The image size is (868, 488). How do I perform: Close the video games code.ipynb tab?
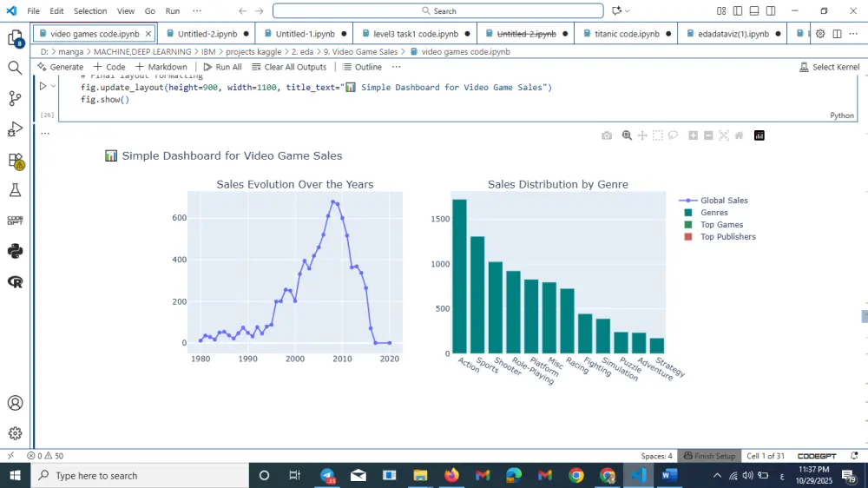pos(148,34)
